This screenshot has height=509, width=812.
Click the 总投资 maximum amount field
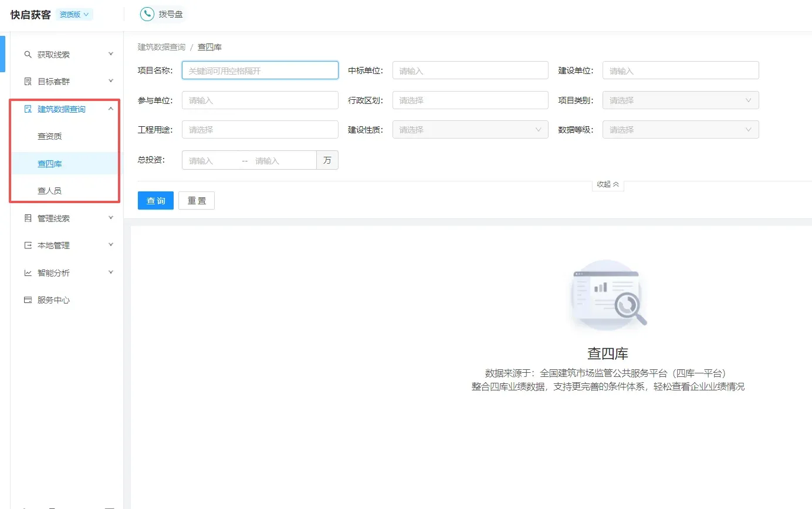point(283,160)
